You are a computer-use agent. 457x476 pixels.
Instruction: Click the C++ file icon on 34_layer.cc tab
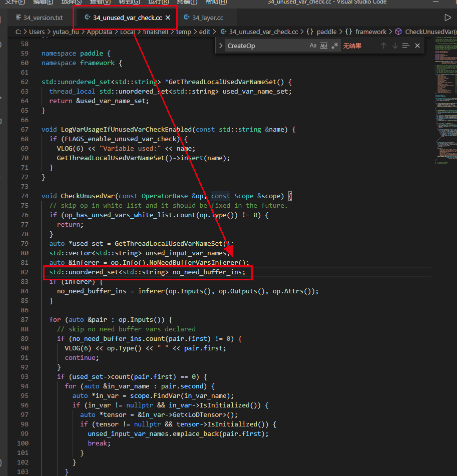coord(188,17)
